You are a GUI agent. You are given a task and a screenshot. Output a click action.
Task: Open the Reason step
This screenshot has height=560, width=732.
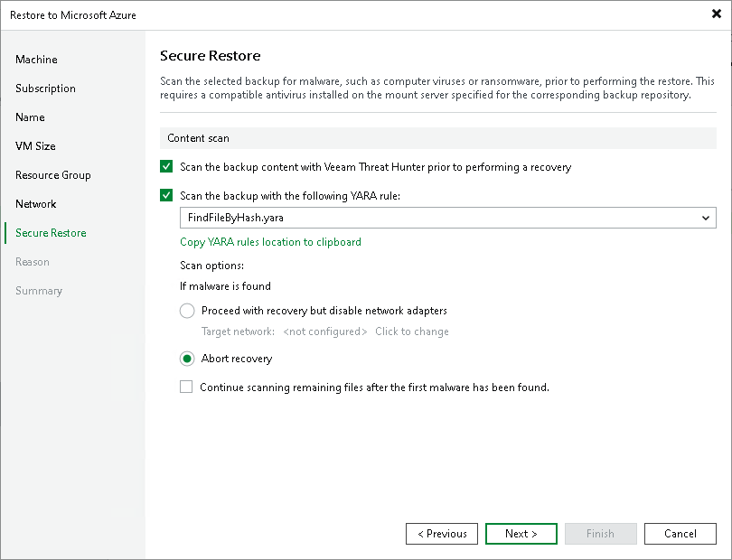(x=33, y=262)
